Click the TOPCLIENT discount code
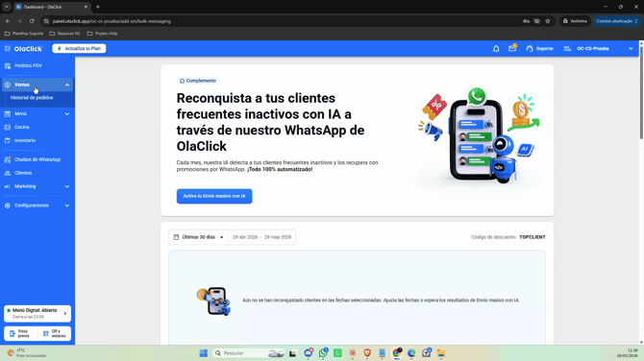This screenshot has height=361, width=644. click(x=532, y=237)
